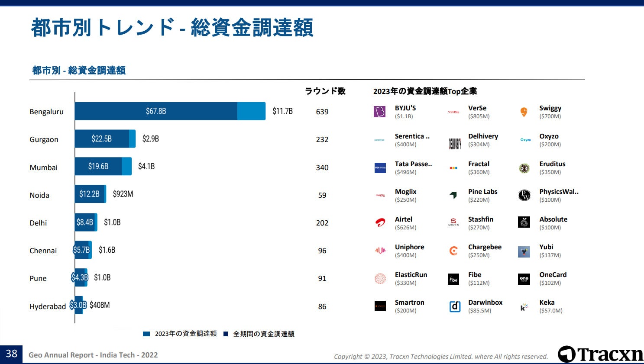Click the legend swatch for 全期間の資金調達額
Screen dimensions: 644x364
click(226, 334)
